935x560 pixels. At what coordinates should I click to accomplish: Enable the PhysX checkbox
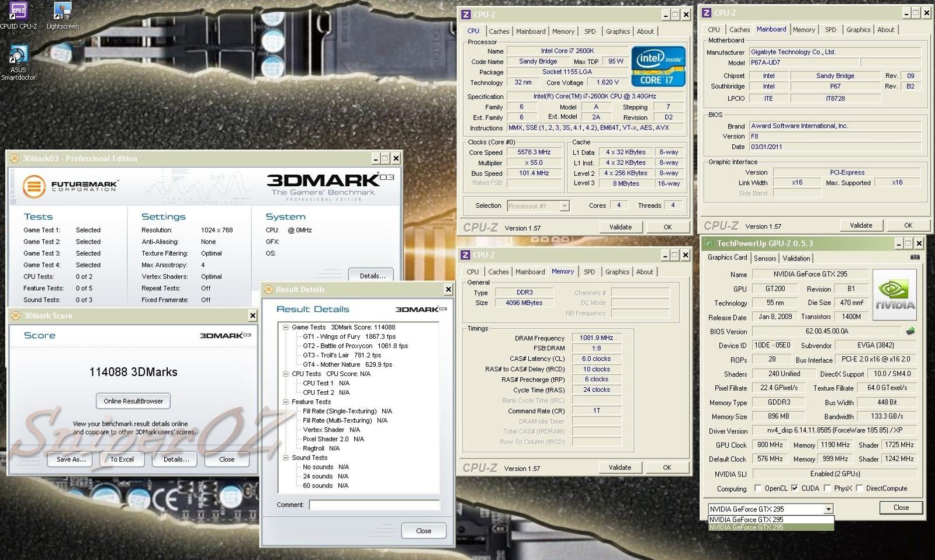click(827, 488)
